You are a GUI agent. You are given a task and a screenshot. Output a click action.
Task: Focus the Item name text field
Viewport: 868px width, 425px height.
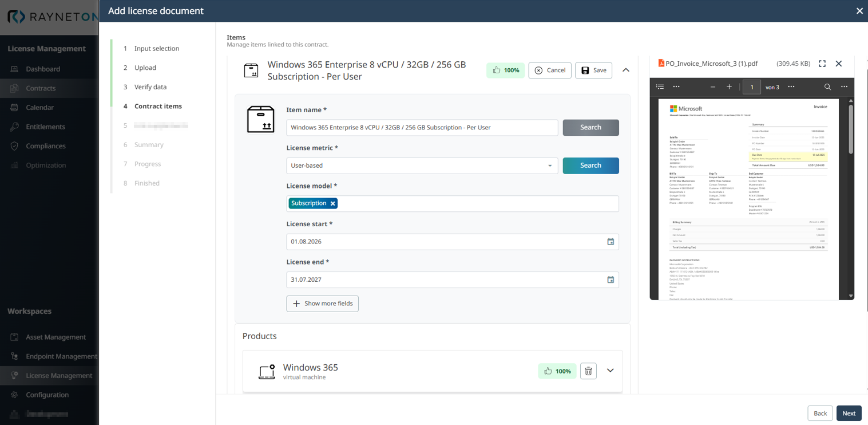(x=422, y=128)
